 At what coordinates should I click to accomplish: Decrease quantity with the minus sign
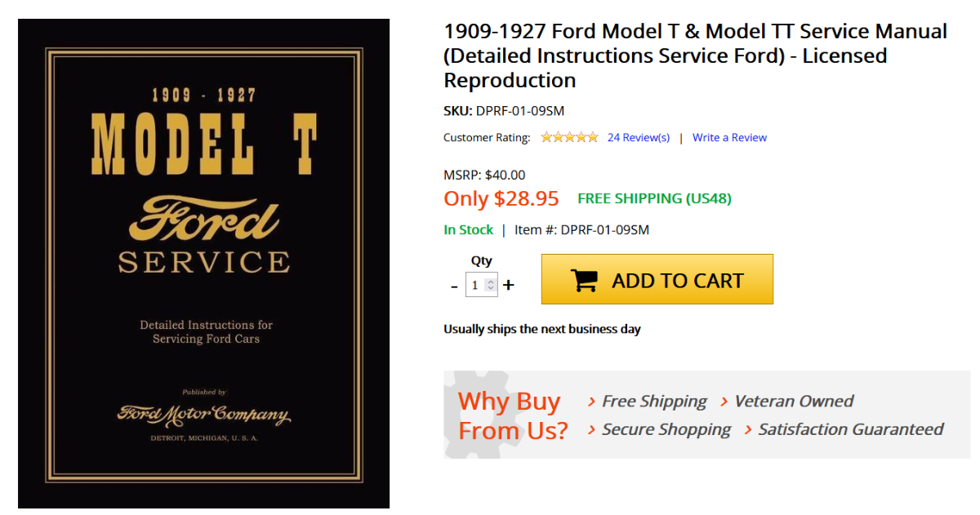tap(455, 286)
